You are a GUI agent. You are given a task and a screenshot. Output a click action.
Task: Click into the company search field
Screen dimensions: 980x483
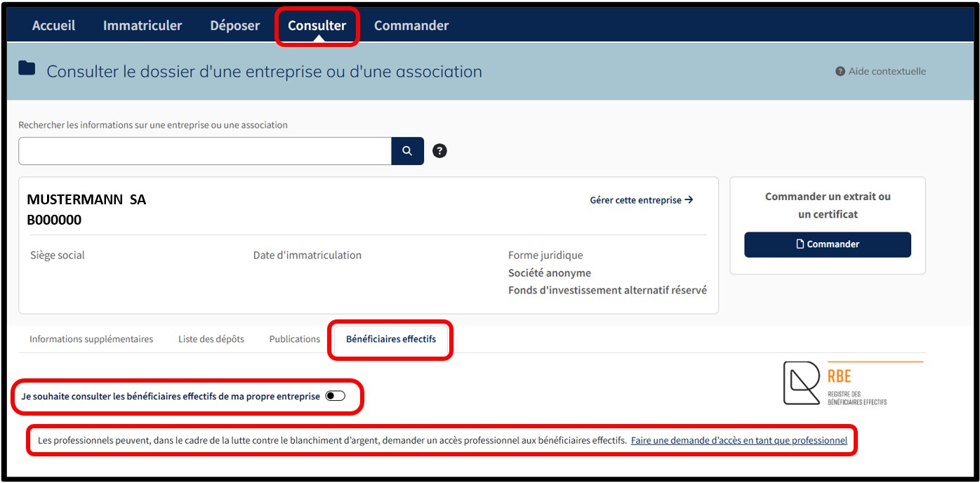click(204, 151)
